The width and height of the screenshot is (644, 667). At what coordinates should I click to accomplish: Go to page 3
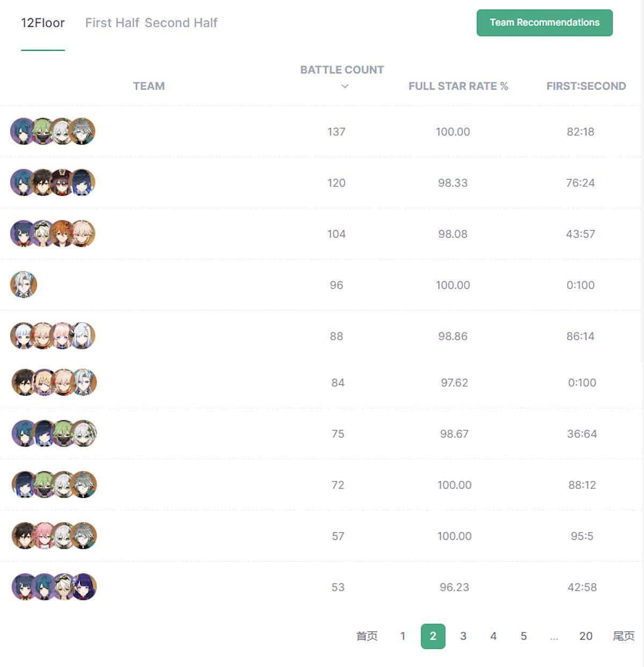pyautogui.click(x=463, y=636)
